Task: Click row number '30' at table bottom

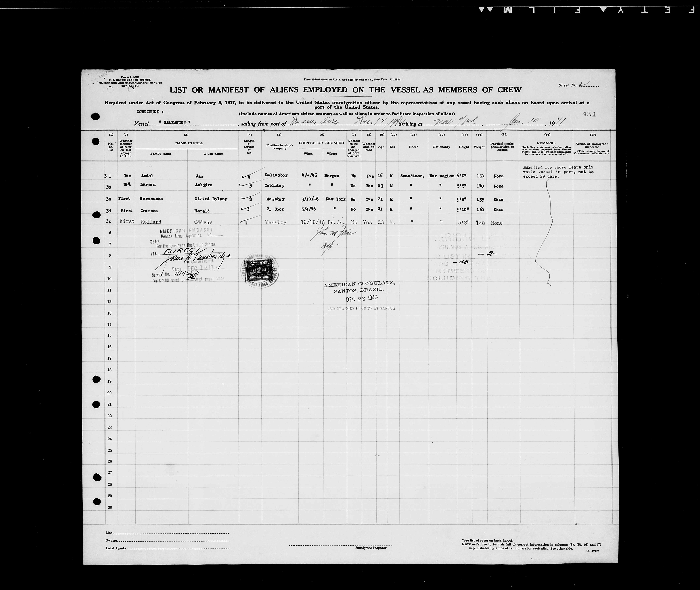Action: pos(110,507)
